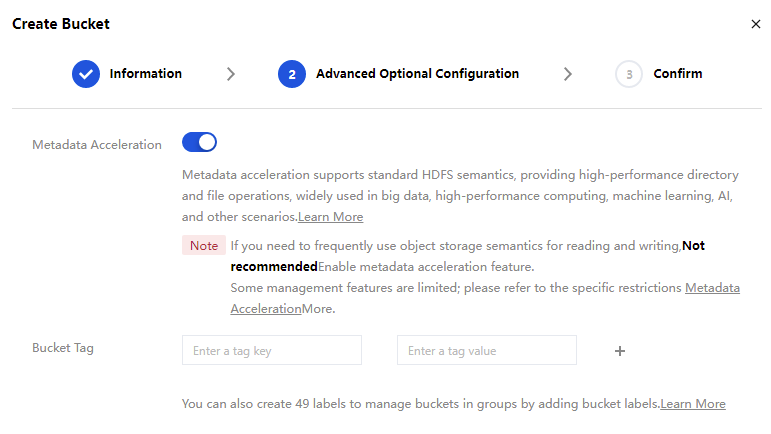Click the Create Bucket dialog title
The image size is (771, 434).
point(61,24)
